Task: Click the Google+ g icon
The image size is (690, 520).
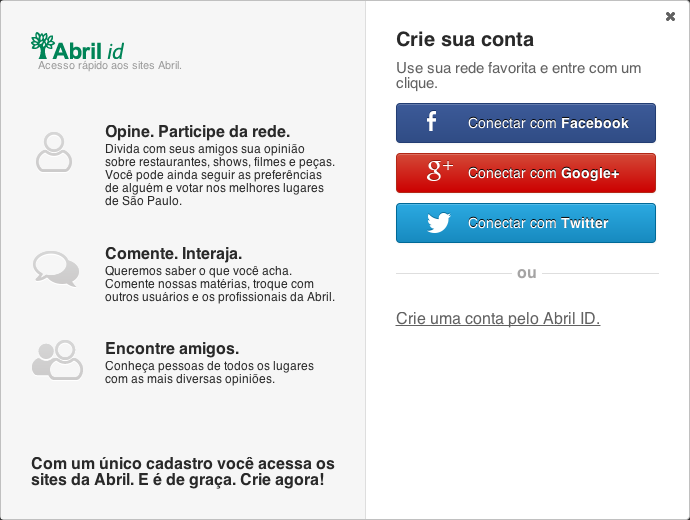Action: (x=439, y=171)
